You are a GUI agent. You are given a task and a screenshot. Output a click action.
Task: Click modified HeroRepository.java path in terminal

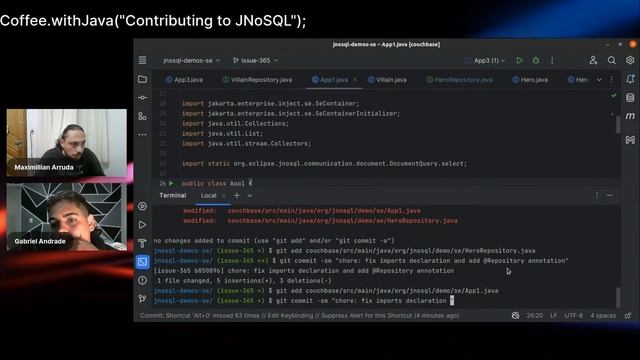coord(342,221)
